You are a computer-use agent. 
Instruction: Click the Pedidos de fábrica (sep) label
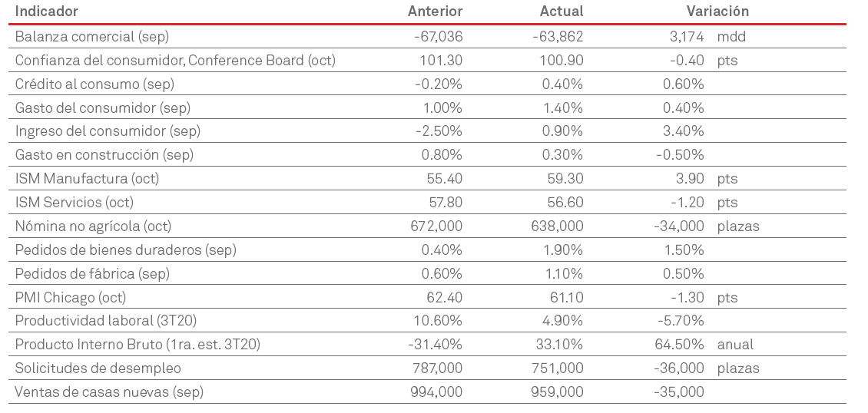(94, 274)
